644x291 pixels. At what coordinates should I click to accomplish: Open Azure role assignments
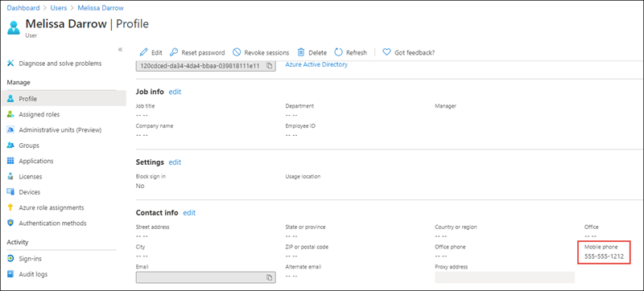(52, 207)
